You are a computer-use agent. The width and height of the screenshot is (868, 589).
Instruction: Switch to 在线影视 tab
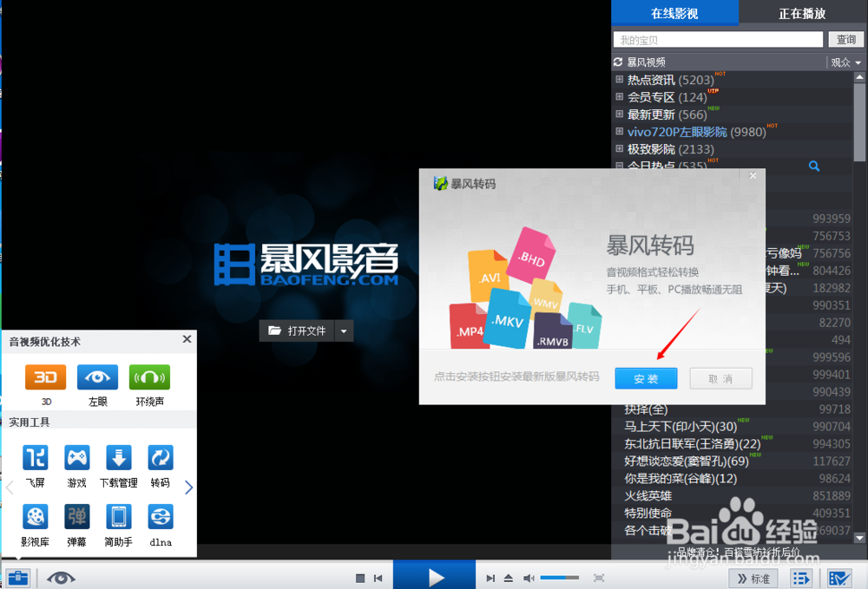click(674, 13)
